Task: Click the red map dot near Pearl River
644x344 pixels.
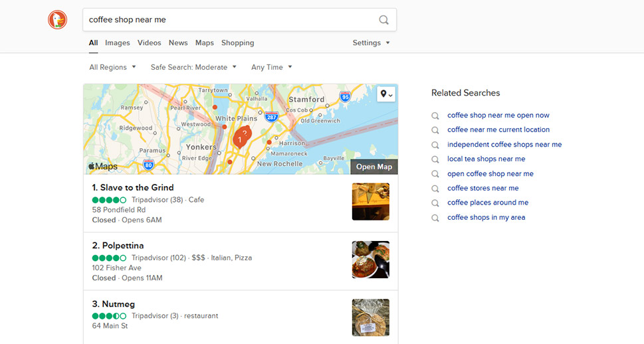Action: point(215,107)
